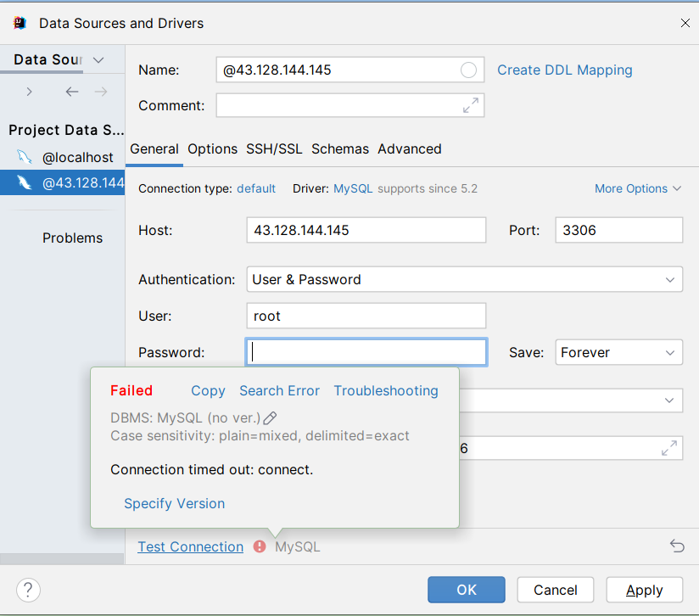
Task: Click the default connection type link
Action: pos(256,188)
